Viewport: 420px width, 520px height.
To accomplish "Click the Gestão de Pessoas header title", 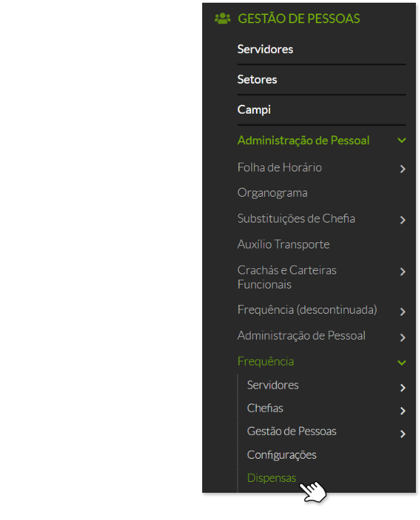I will pos(299,19).
